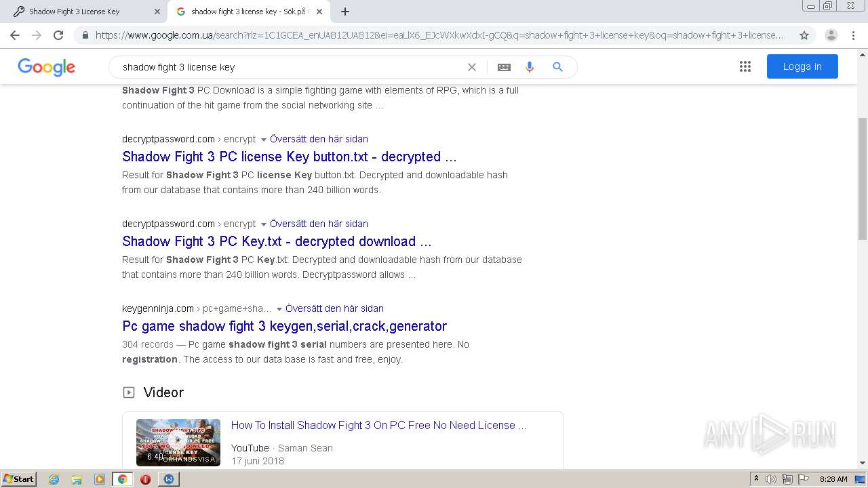View site information via the lock icon
This screenshot has width=868, height=488.
pyautogui.click(x=85, y=35)
